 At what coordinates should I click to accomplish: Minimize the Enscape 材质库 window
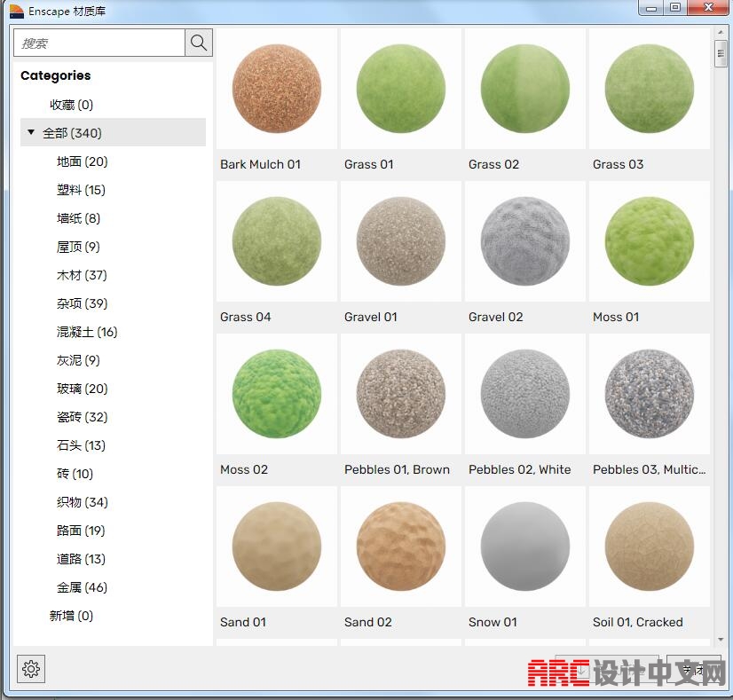click(x=651, y=8)
